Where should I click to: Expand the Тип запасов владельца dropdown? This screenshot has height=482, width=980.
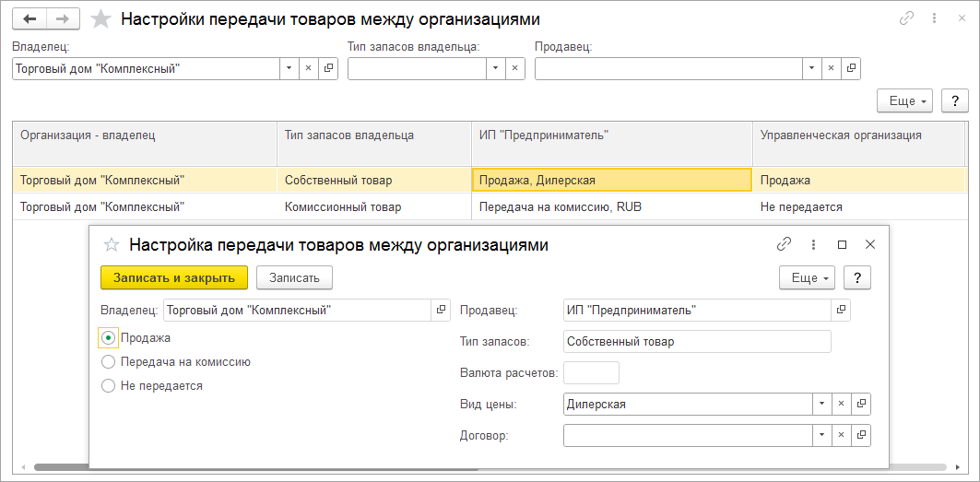[495, 68]
